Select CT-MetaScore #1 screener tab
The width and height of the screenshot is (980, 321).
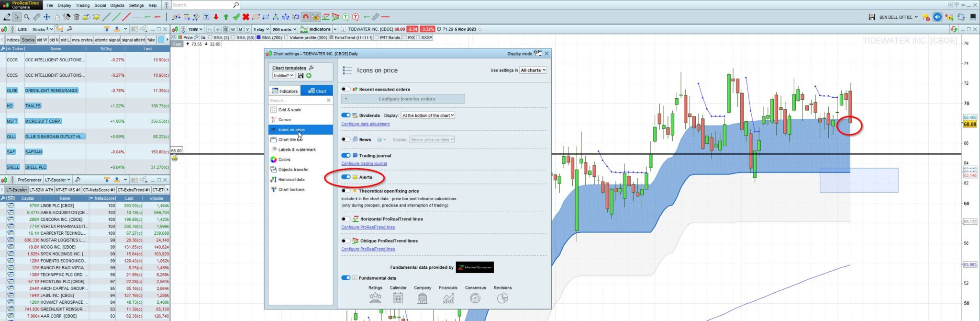[99, 190]
